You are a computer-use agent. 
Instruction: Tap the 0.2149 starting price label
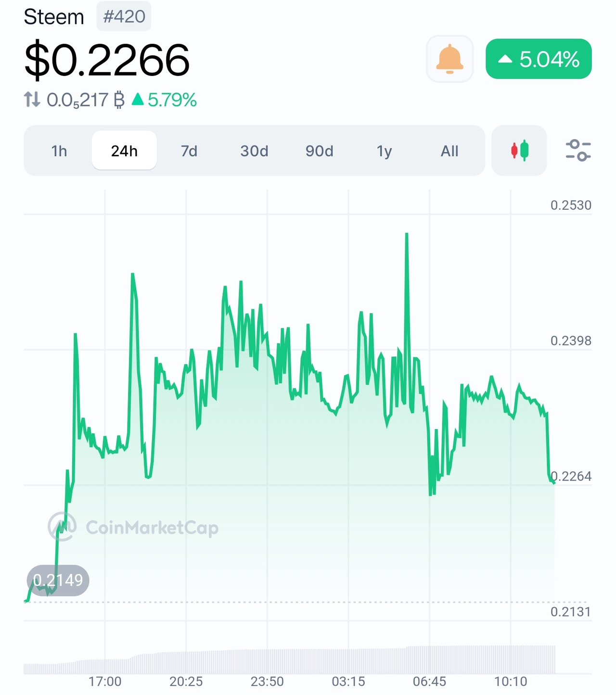[58, 581]
